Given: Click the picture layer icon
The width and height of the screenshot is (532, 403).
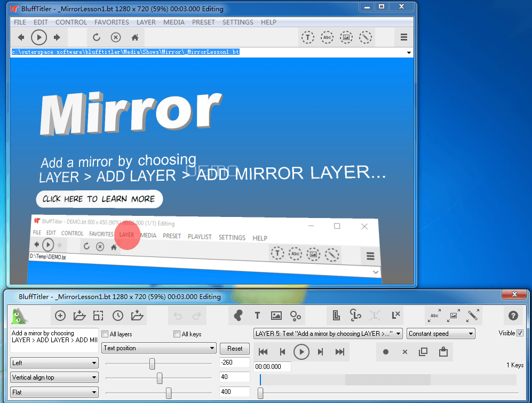Looking at the screenshot, I should point(276,316).
